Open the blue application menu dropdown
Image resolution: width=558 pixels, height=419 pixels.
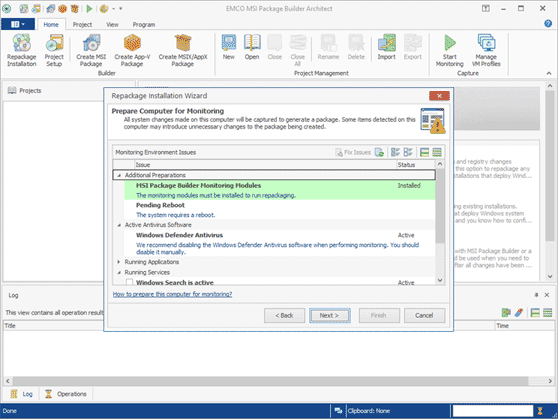pyautogui.click(x=18, y=24)
